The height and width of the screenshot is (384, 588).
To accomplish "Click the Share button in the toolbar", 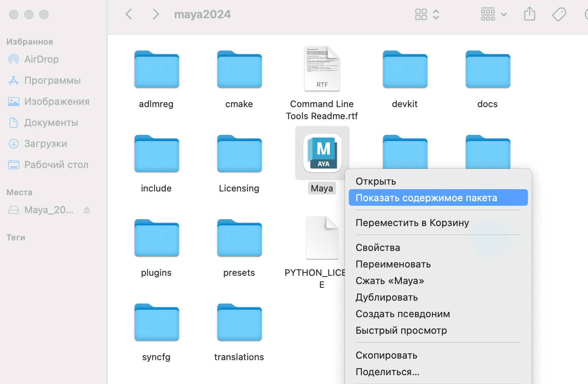I will tap(529, 14).
